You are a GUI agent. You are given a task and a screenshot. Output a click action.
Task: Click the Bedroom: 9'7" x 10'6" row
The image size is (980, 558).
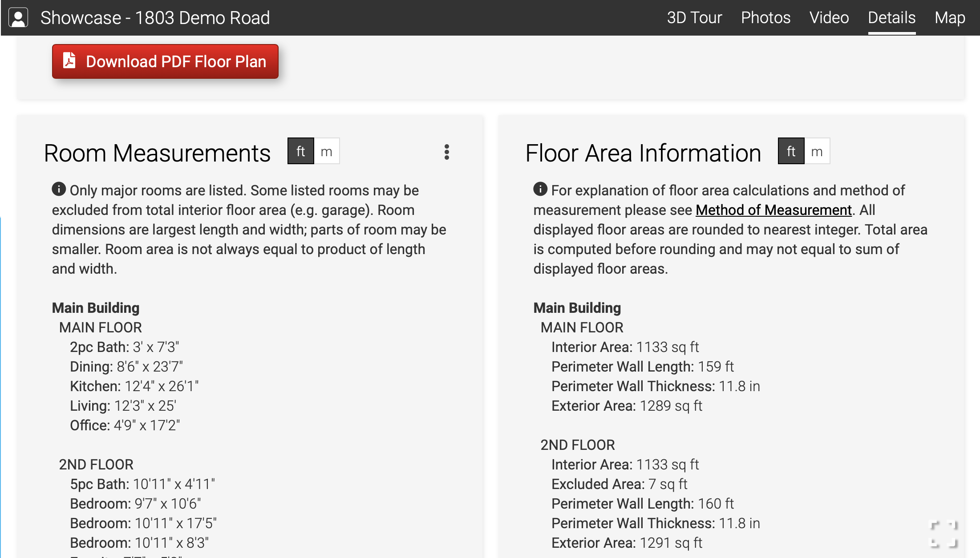tap(135, 504)
